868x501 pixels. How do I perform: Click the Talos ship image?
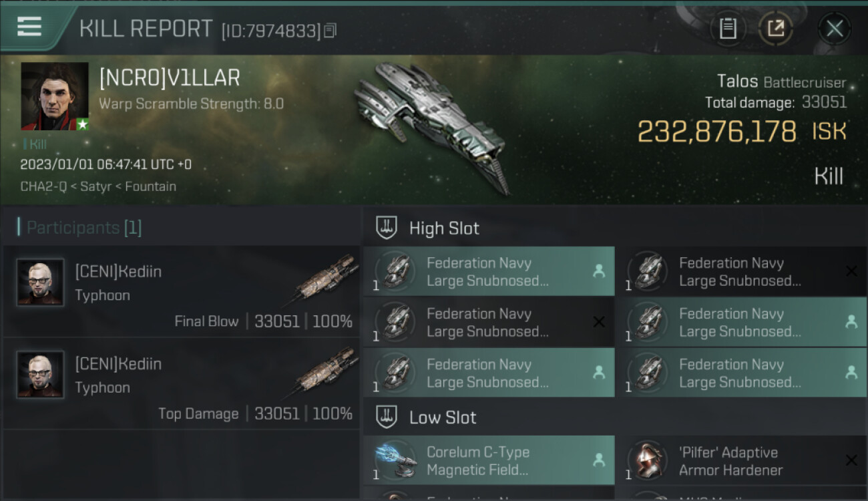[431, 127]
